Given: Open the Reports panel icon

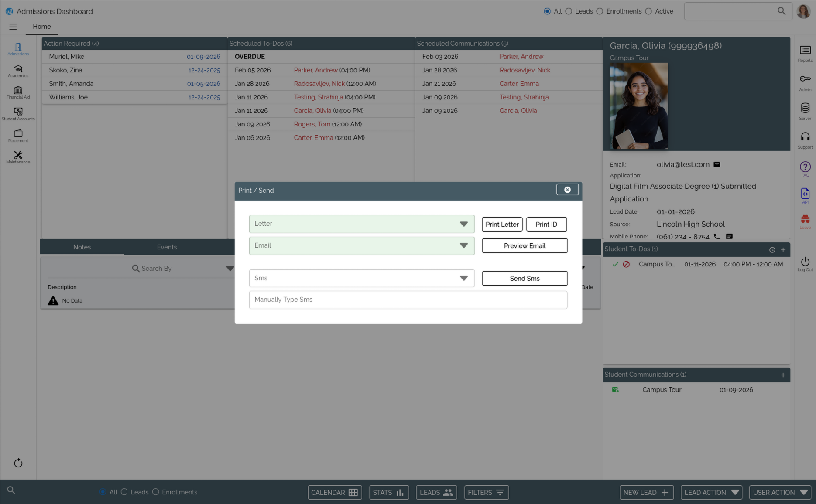Looking at the screenshot, I should [x=805, y=53].
